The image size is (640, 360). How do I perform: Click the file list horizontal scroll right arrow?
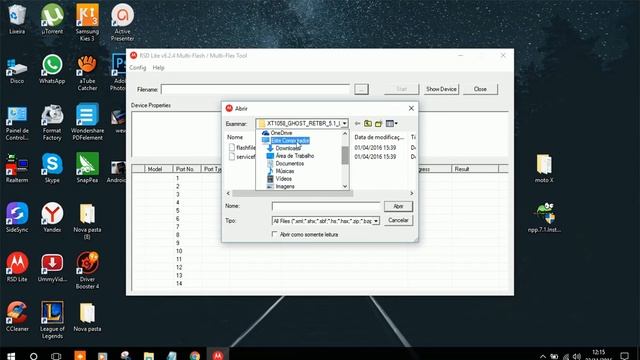pos(411,193)
